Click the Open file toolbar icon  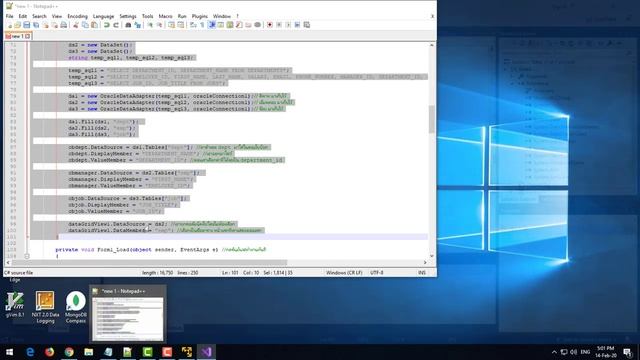[x=18, y=25]
